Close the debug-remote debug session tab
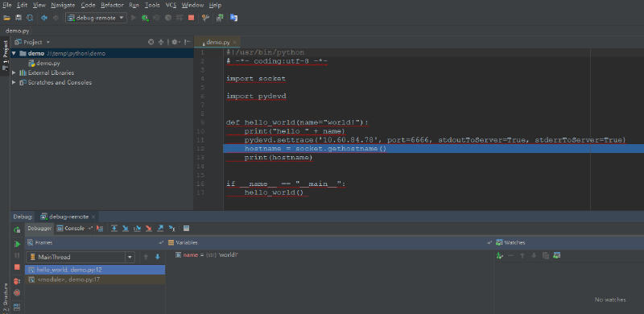644x314 pixels. [93, 217]
